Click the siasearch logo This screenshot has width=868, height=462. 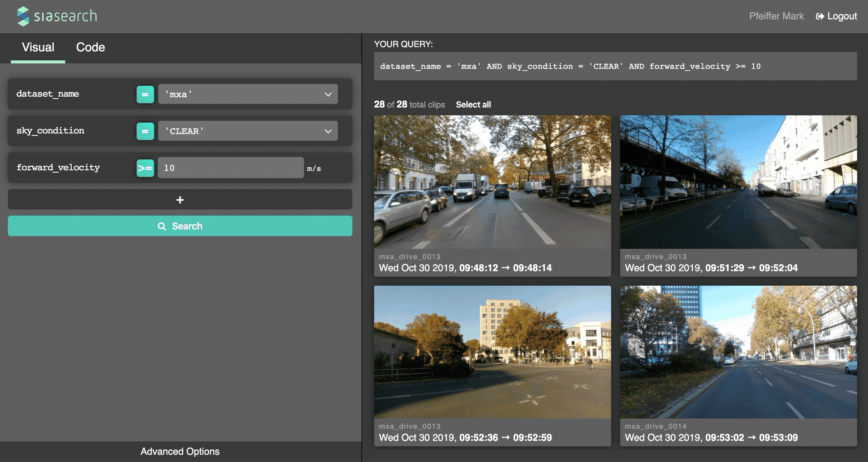click(57, 16)
